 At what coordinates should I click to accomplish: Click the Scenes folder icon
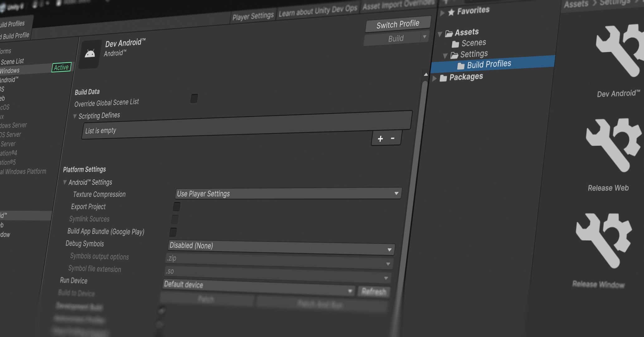[x=455, y=44]
